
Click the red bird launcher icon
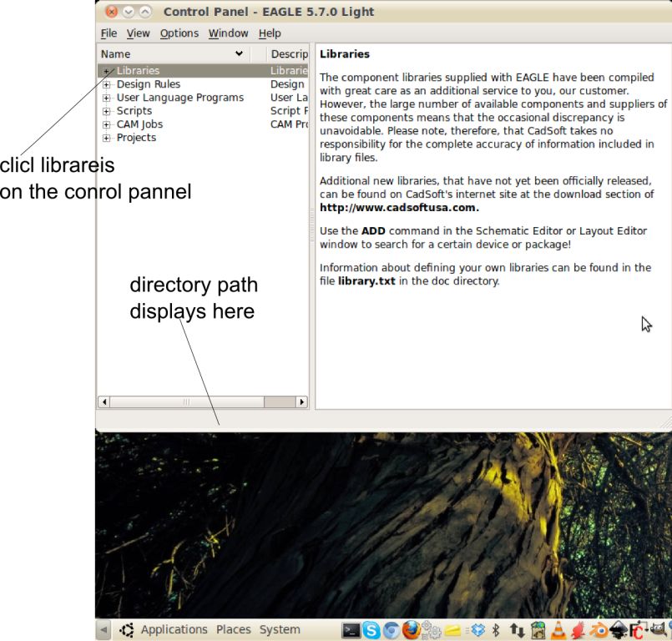point(579,630)
